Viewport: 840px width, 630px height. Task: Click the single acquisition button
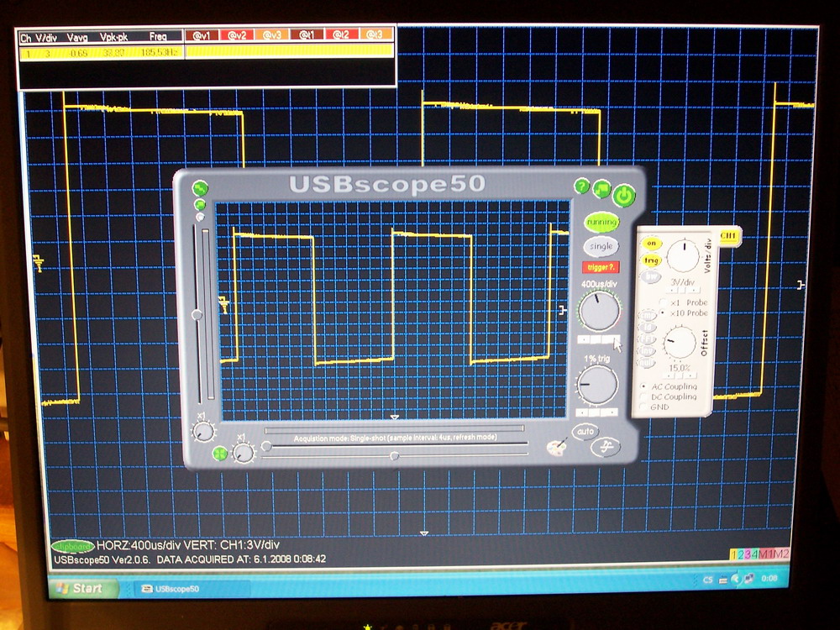pos(601,246)
